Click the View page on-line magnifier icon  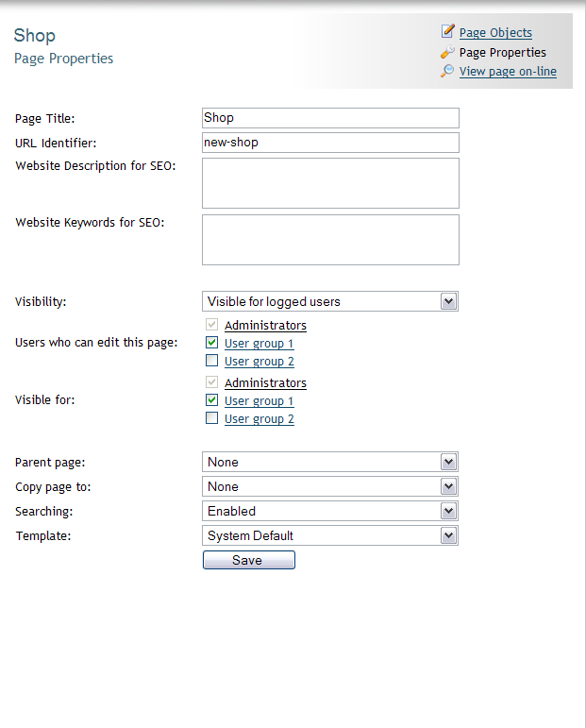point(447,71)
